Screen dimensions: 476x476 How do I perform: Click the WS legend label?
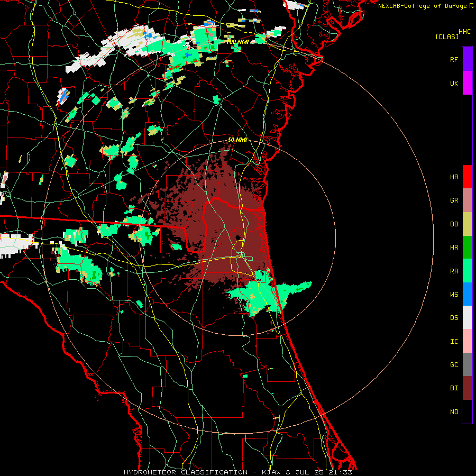pyautogui.click(x=454, y=295)
